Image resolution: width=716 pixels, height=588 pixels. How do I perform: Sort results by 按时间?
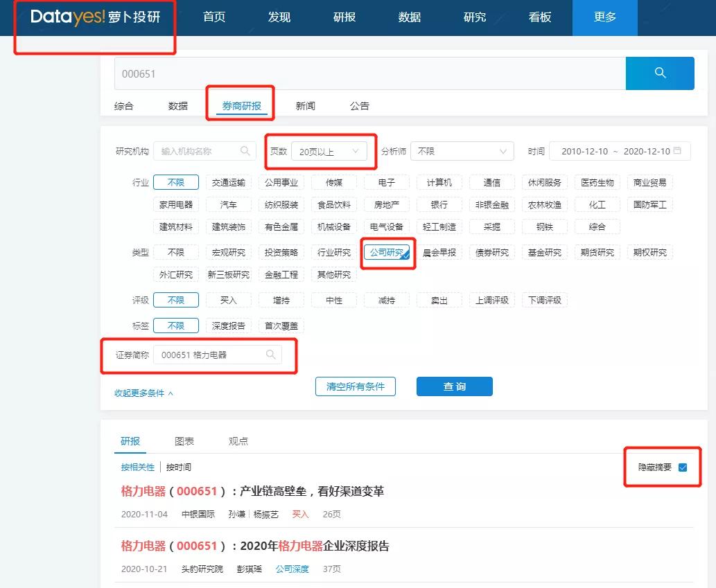pos(177,466)
